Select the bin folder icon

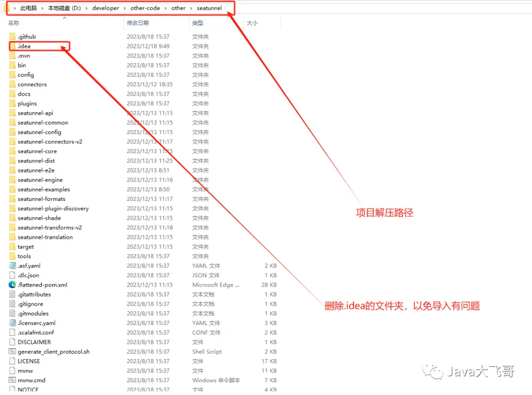click(x=12, y=65)
